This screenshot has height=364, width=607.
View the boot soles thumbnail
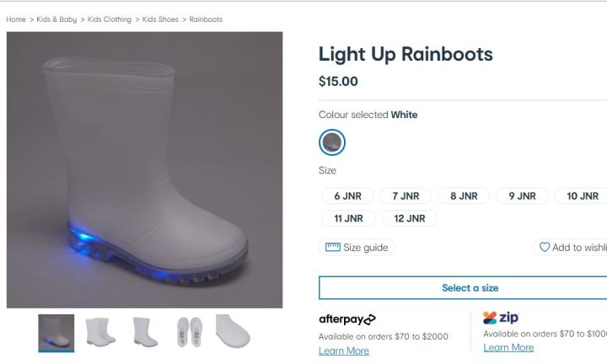coord(190,332)
